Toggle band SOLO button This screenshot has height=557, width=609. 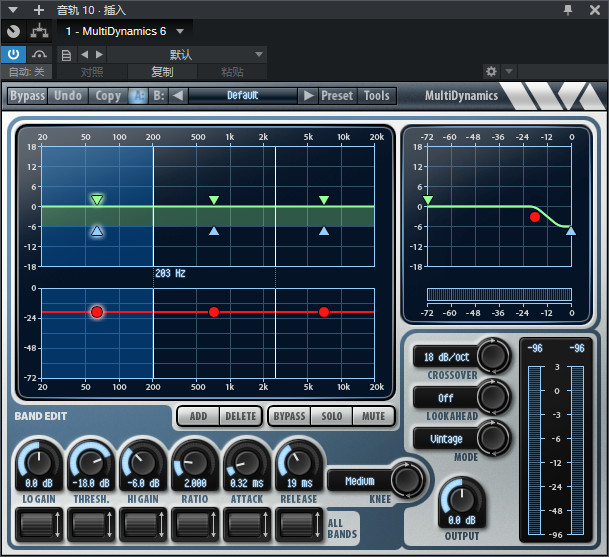click(332, 416)
